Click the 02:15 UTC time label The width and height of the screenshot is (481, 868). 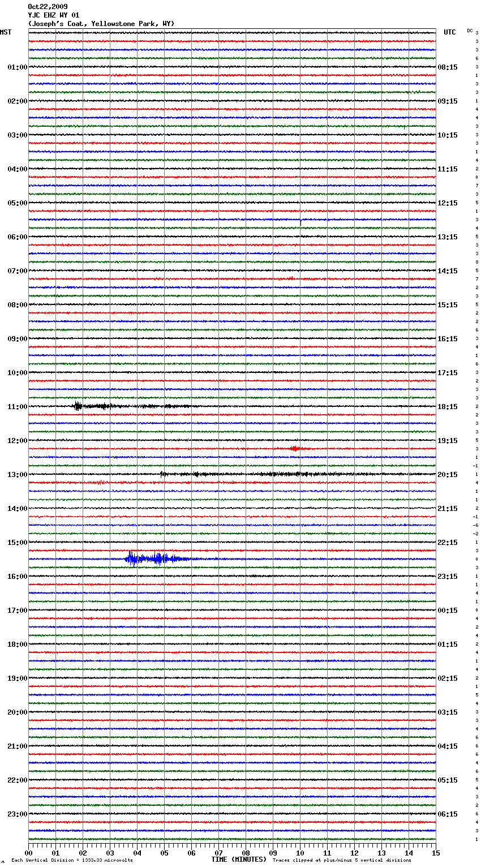pos(448,678)
